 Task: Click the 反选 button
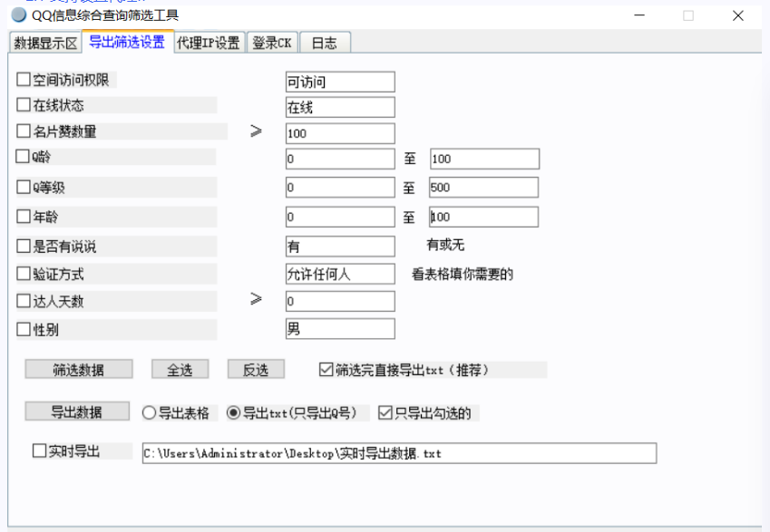tap(256, 369)
